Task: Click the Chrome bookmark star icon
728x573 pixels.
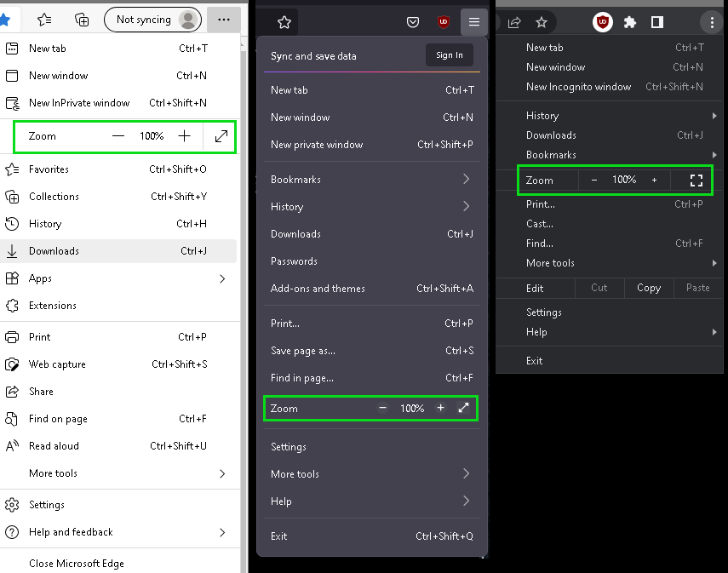Action: [542, 22]
